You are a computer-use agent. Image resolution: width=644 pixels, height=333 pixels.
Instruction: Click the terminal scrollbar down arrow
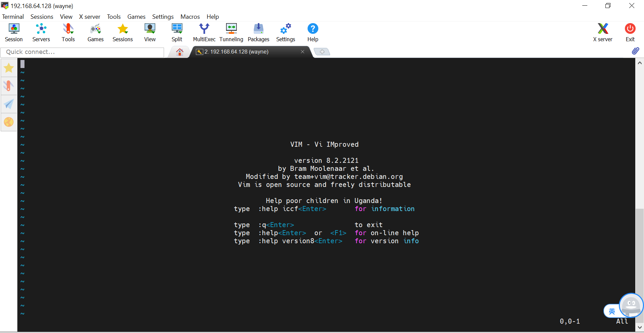(x=640, y=327)
